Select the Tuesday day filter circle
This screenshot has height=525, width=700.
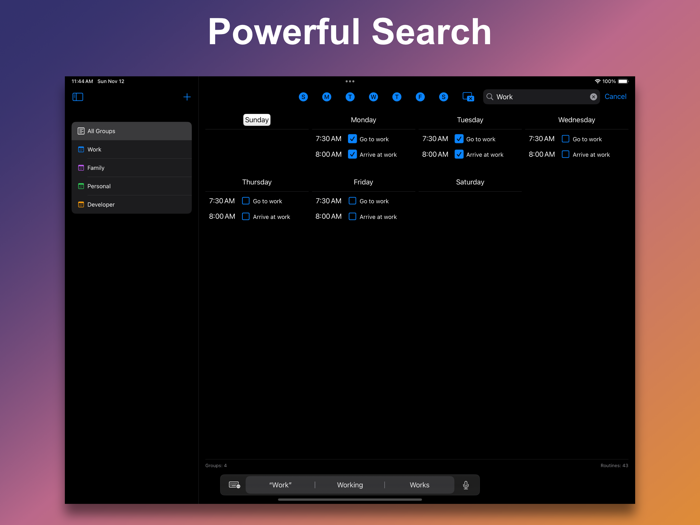[x=350, y=97]
